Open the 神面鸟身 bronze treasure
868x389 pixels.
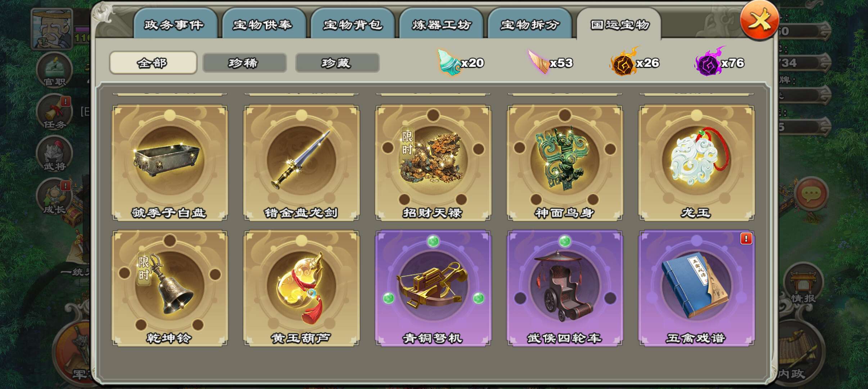click(565, 163)
